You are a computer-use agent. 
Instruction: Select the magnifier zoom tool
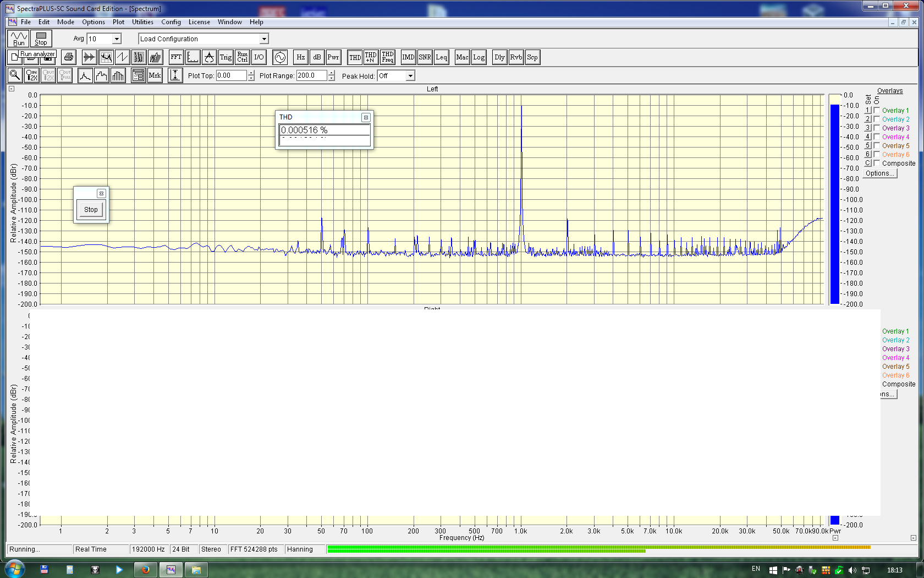coord(15,75)
